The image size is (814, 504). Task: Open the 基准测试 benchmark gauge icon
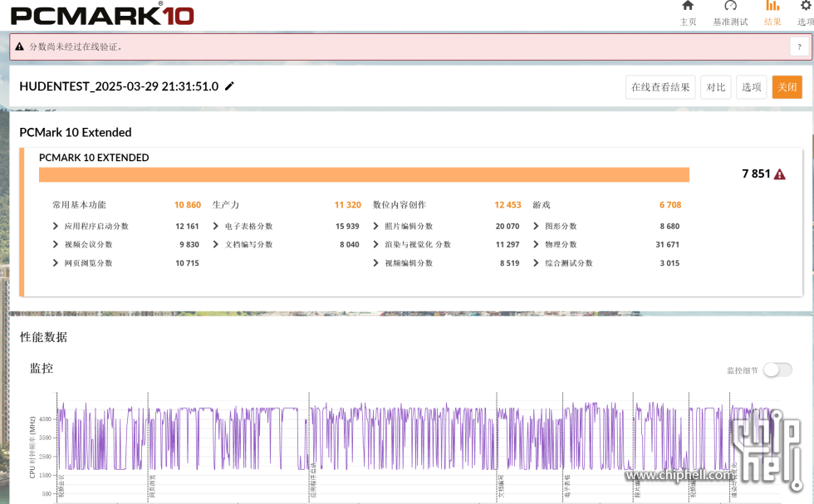click(x=730, y=6)
